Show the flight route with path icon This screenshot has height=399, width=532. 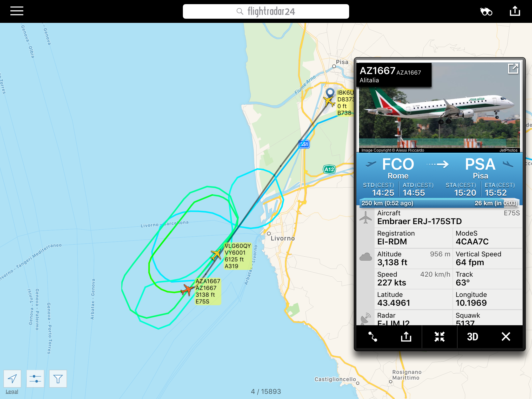(x=373, y=337)
